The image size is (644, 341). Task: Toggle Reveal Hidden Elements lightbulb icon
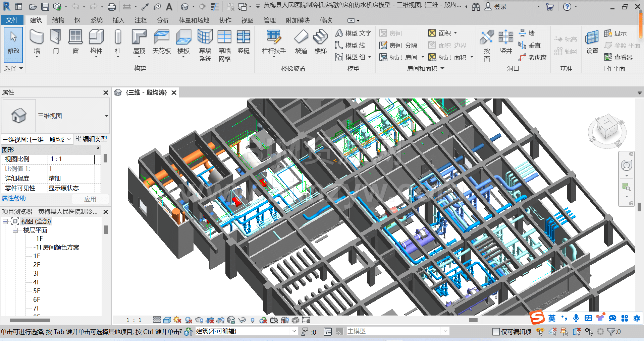pos(253,320)
